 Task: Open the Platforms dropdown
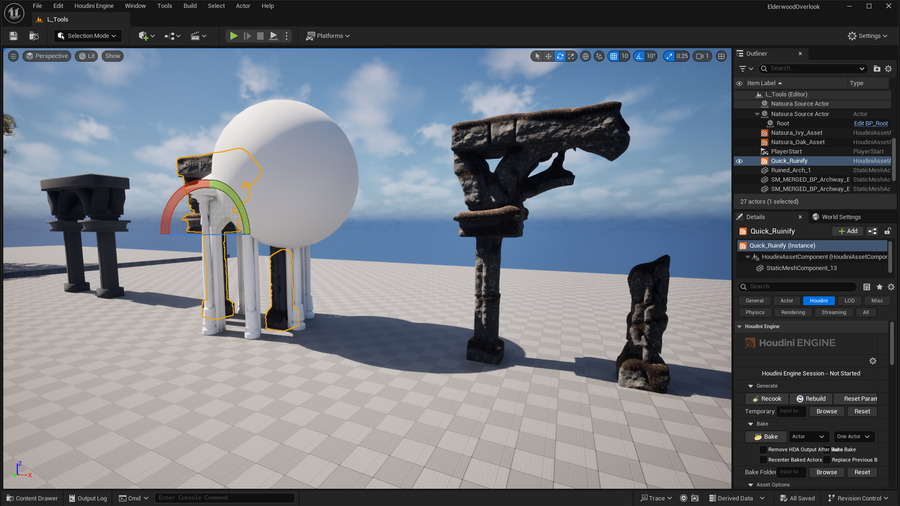(328, 36)
